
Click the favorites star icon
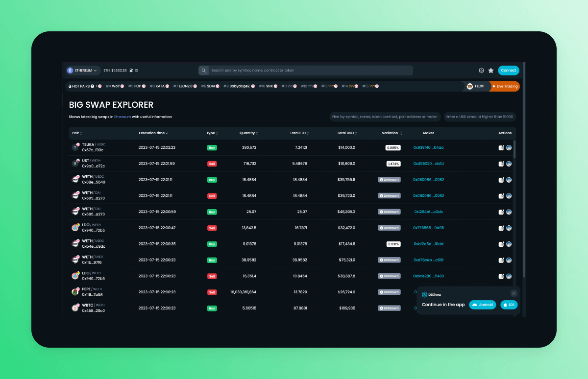click(491, 71)
